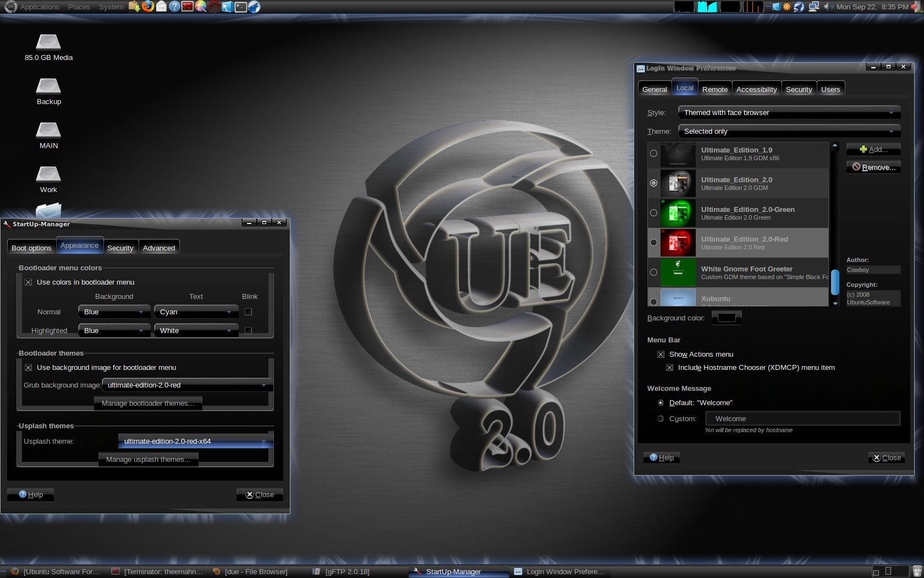This screenshot has height=578, width=924.
Task: Switch to Remote tab
Action: [x=715, y=89]
